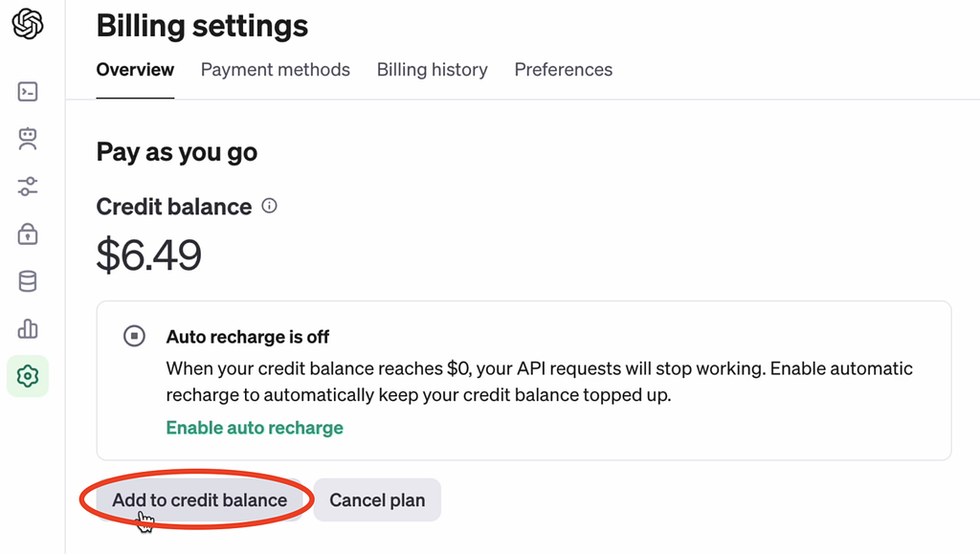Select the Overview tab
Screen dimensions: 980x554
(134, 69)
